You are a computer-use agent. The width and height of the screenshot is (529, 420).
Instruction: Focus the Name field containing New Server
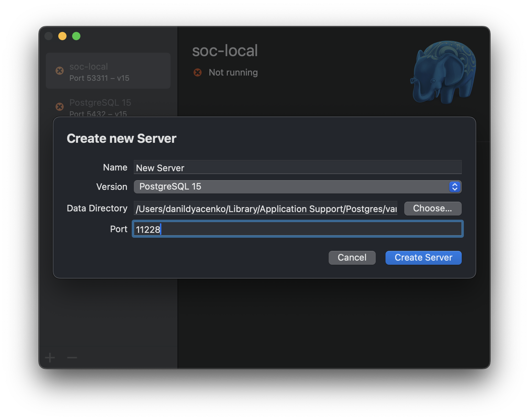tap(297, 167)
